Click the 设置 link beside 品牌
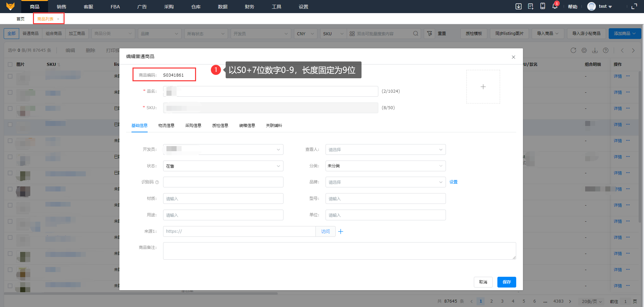644x307 pixels. coord(454,182)
